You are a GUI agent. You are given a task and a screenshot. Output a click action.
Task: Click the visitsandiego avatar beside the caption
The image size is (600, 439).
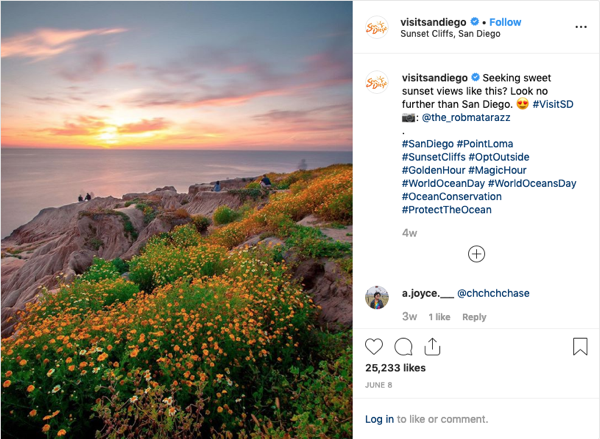pyautogui.click(x=377, y=82)
